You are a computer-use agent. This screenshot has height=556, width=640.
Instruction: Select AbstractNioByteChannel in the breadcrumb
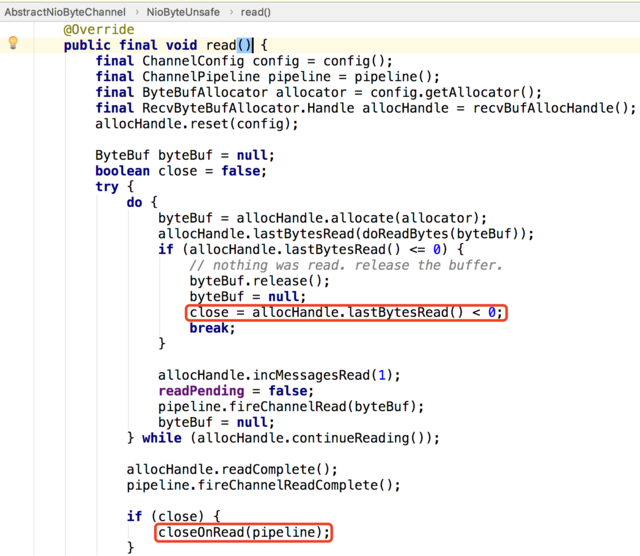click(65, 12)
